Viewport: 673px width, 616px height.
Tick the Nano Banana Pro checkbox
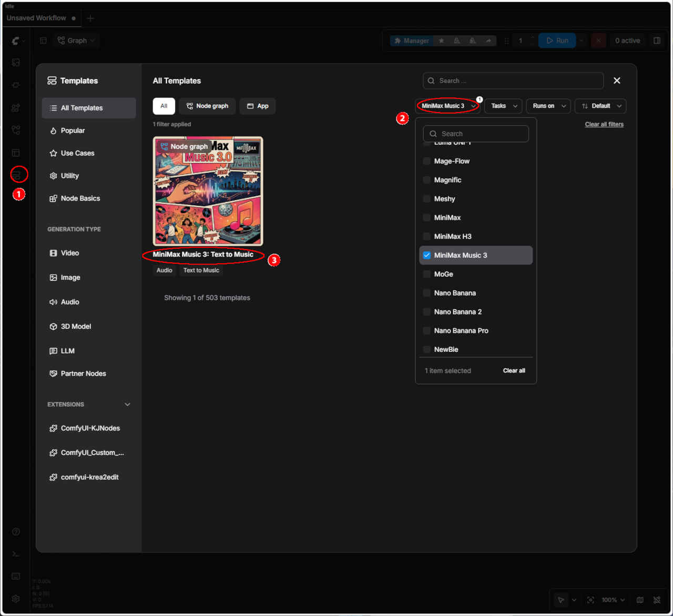tap(427, 331)
